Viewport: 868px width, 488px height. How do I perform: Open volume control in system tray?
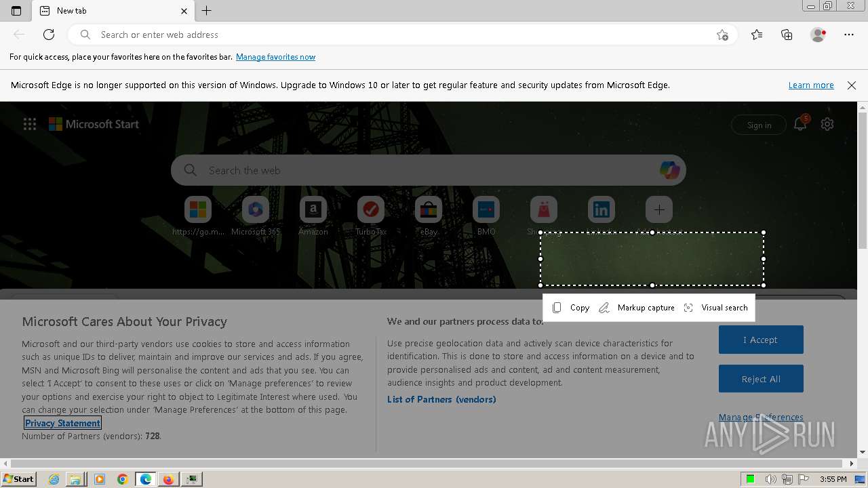770,479
